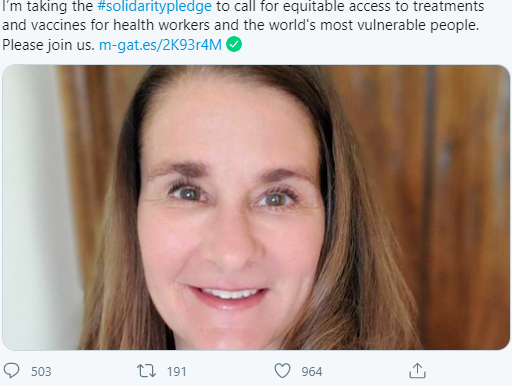The image size is (512, 386).
Task: Like the tweet with the heart icon
Action: pos(282,371)
